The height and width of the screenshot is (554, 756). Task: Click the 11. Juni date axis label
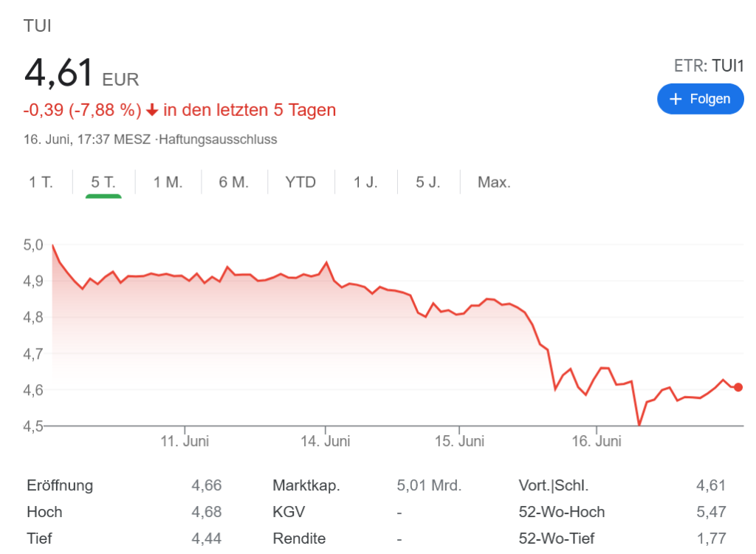tap(185, 441)
